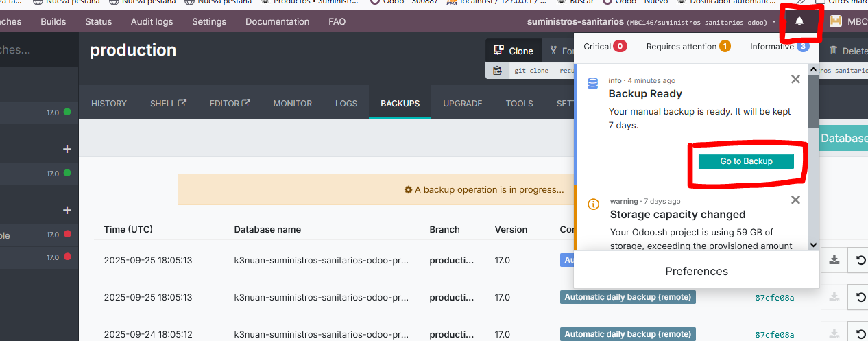Image resolution: width=868 pixels, height=341 pixels.
Task: Add a branch with the lower plus icon
Action: pyautogui.click(x=67, y=210)
